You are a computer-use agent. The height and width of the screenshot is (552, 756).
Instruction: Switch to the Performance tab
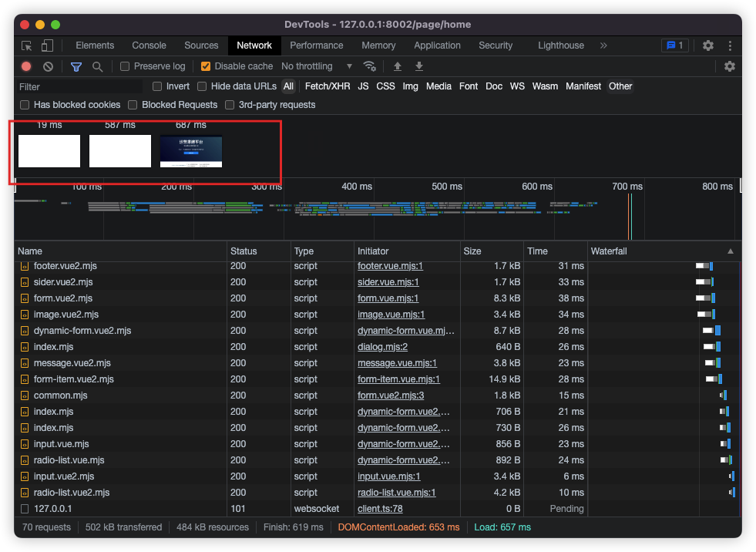(316, 45)
